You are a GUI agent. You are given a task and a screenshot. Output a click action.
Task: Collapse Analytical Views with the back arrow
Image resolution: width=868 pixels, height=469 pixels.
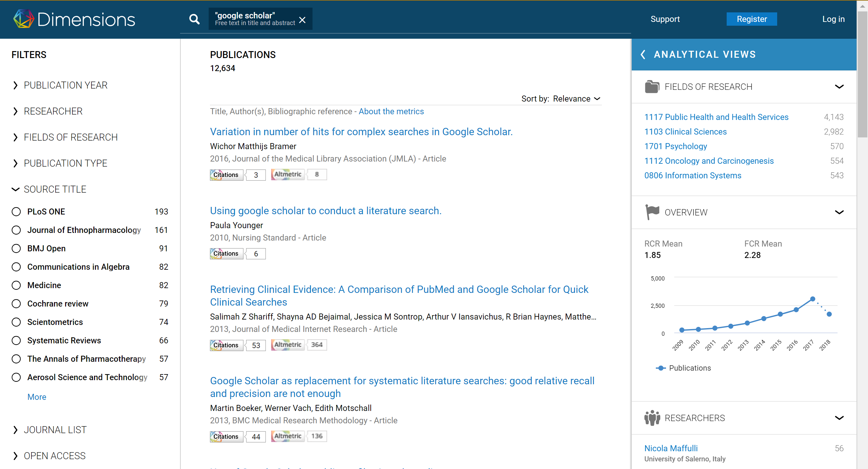643,55
